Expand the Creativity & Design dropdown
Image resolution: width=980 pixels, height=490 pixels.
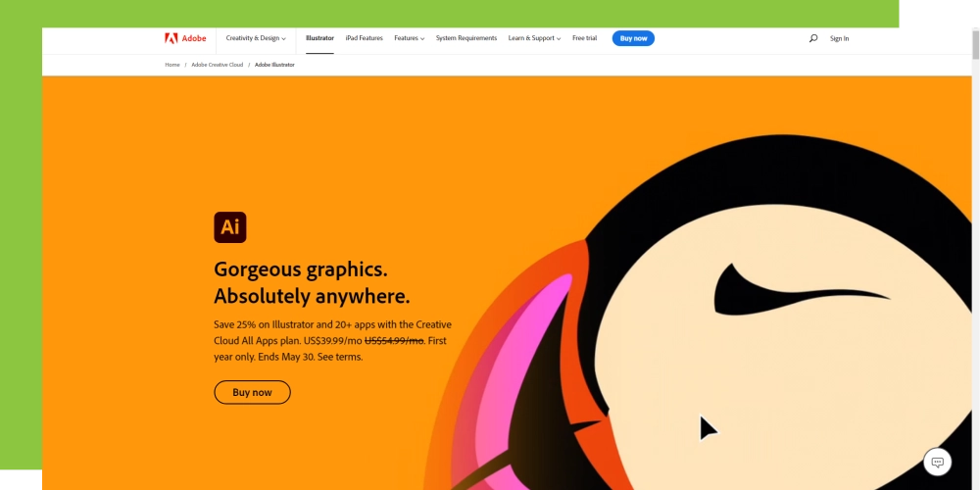click(256, 38)
